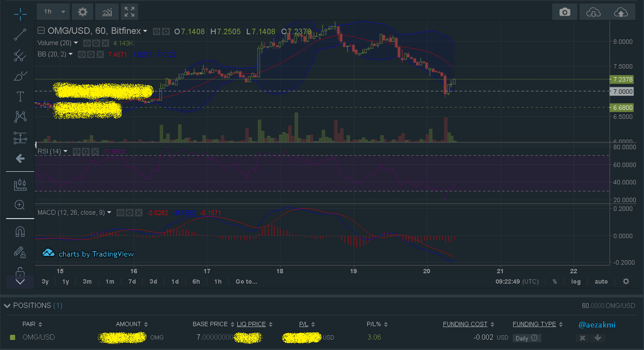Set time range to 1y
This screenshot has width=644, height=350.
click(65, 281)
